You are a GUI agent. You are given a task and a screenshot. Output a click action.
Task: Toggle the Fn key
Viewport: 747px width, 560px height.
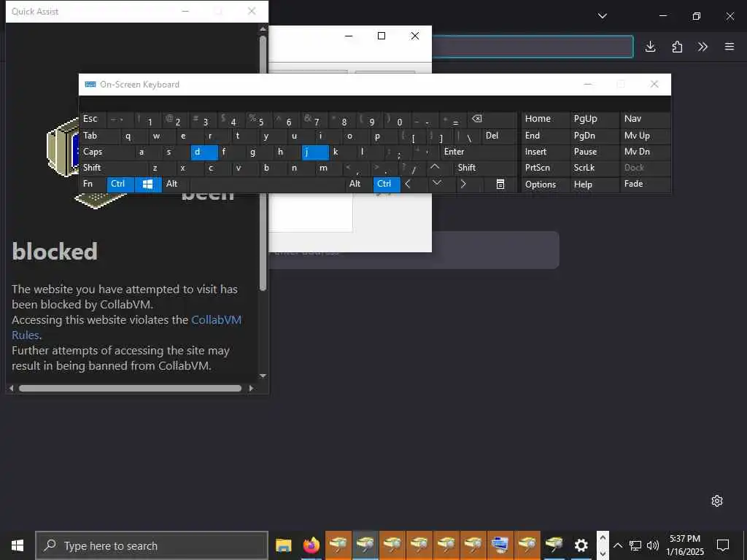[x=93, y=184]
